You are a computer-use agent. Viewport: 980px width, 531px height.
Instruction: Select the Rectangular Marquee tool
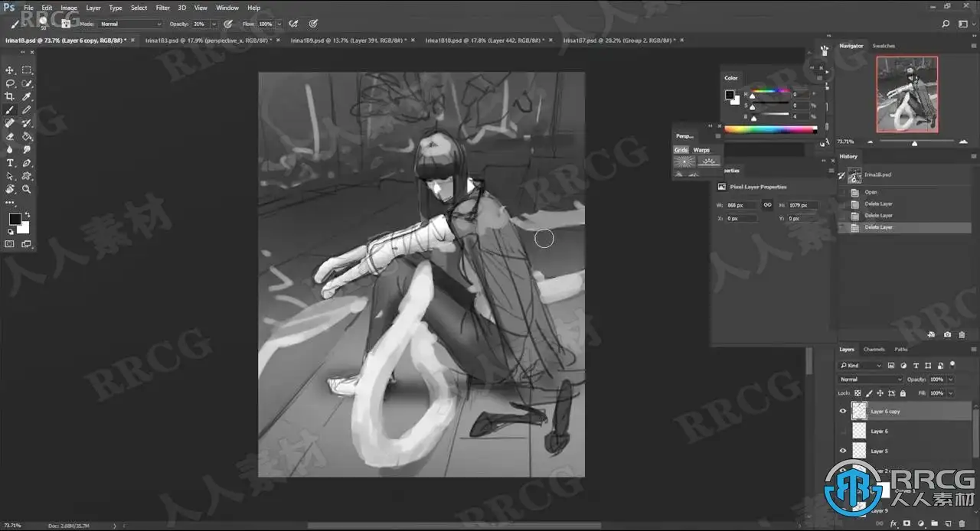[27, 70]
